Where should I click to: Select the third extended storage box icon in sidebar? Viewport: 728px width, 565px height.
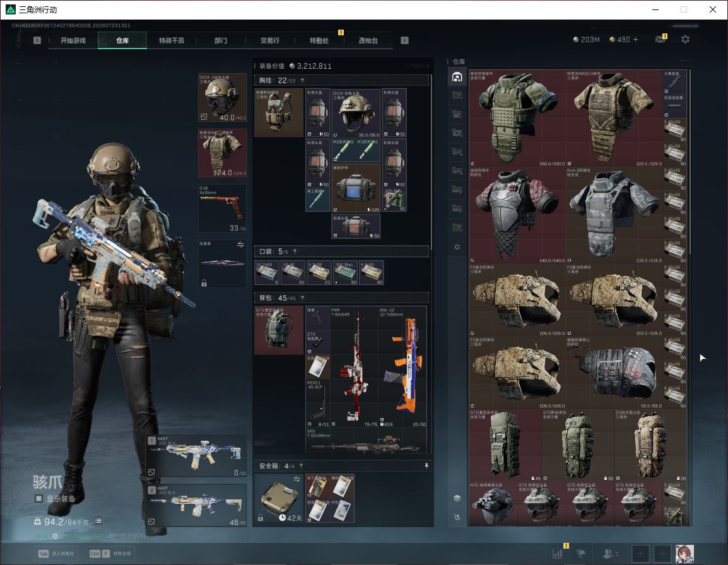pos(457,133)
